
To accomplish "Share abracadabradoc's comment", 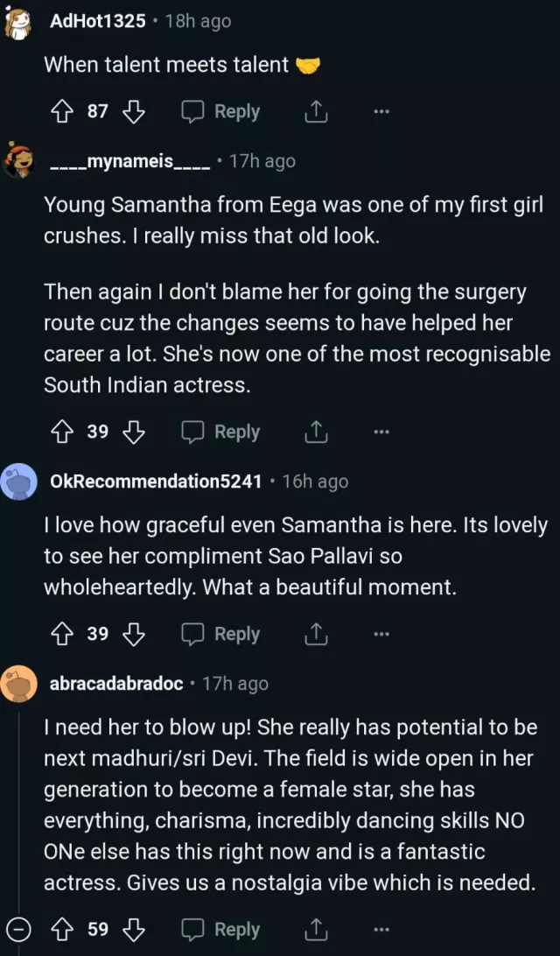I will pyautogui.click(x=316, y=930).
